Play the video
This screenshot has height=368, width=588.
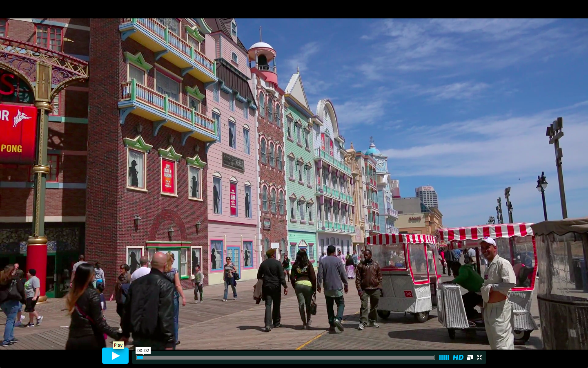pyautogui.click(x=115, y=356)
